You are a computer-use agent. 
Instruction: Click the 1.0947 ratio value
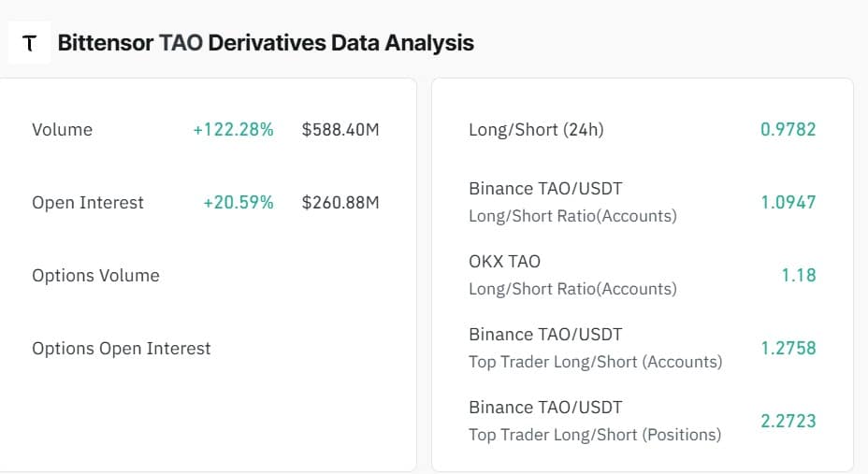[x=788, y=203]
